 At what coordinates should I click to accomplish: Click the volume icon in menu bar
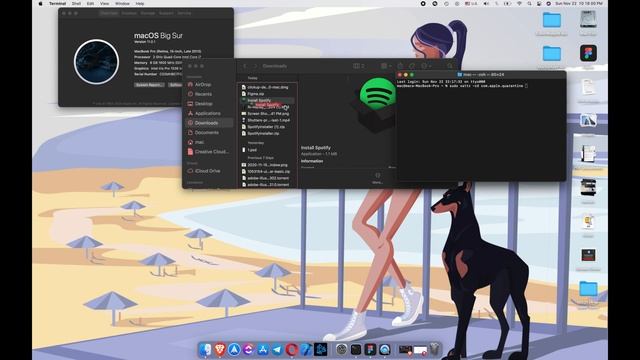point(486,4)
